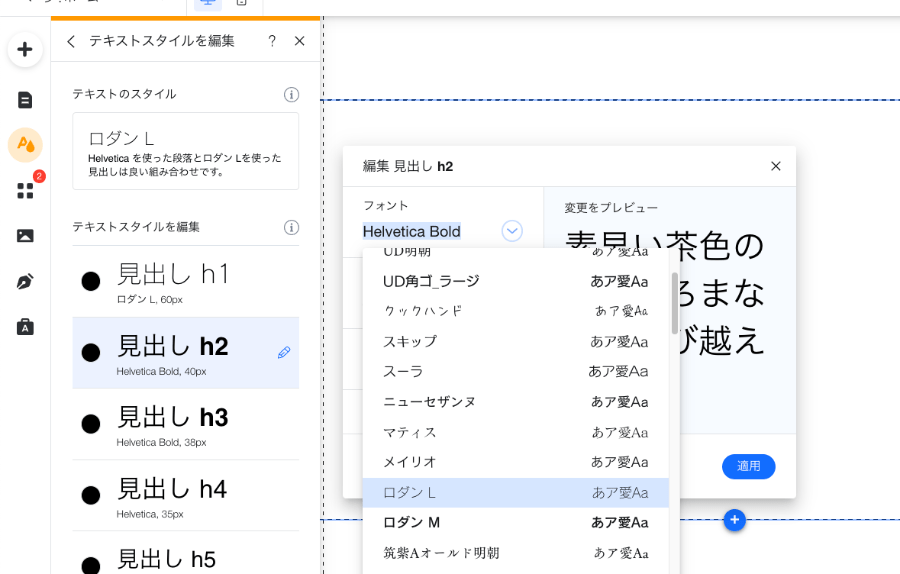Pick マティス font option
The image size is (900, 574).
pos(515,432)
